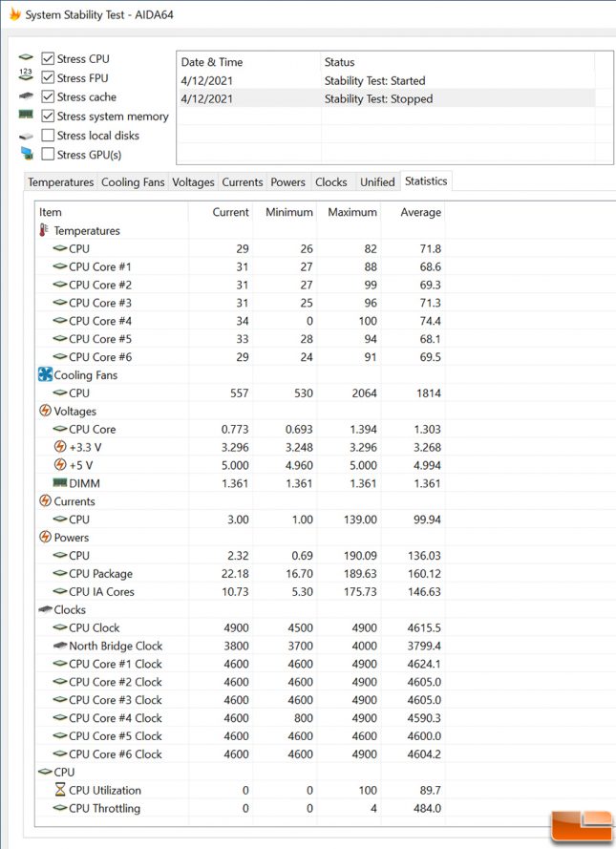Select the CPU Core #6 temperature row

pos(241,357)
